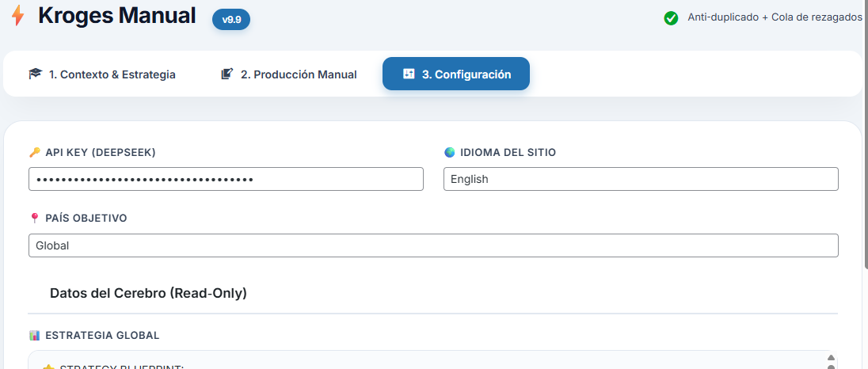Open the 1. Contexto & Estrategia tab
The image size is (868, 369).
[102, 74]
